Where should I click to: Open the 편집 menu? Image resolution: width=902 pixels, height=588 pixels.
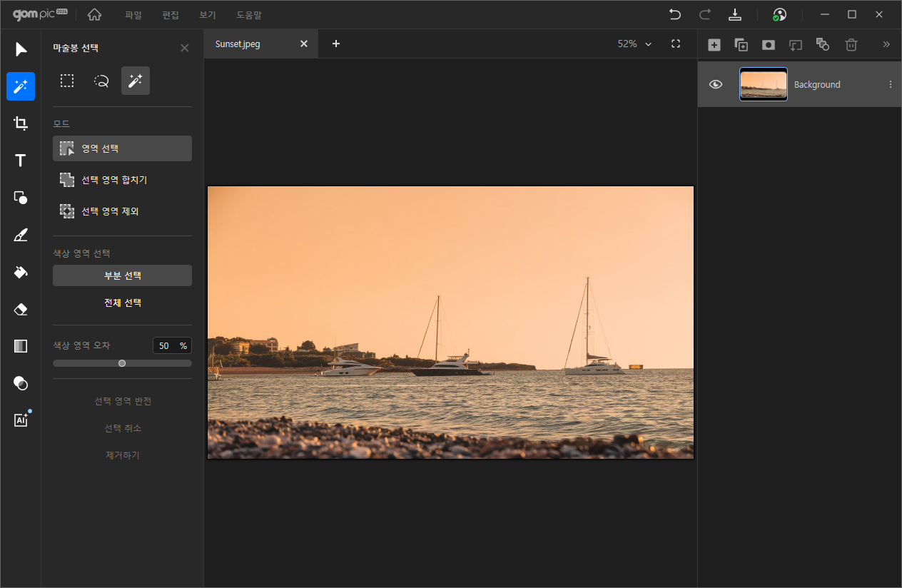pyautogui.click(x=171, y=15)
